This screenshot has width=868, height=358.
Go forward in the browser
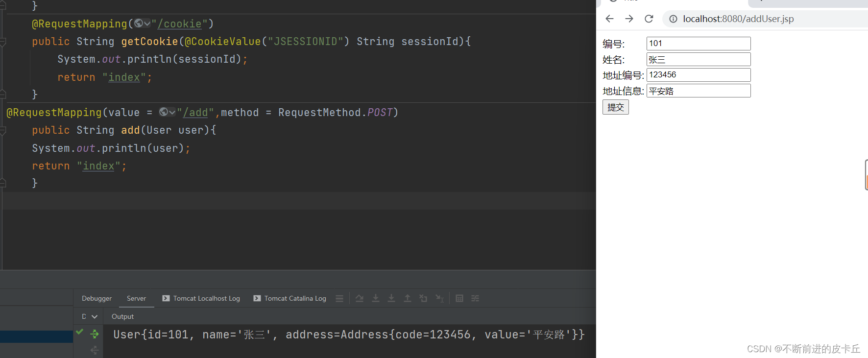coord(629,19)
